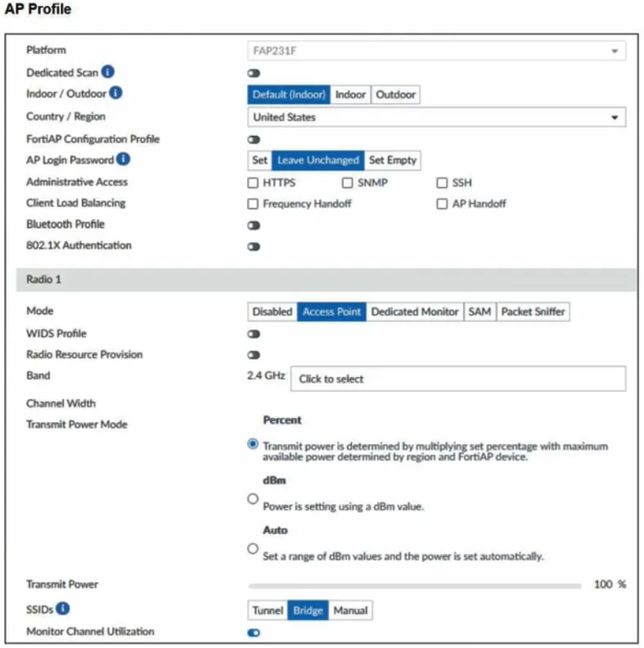The image size is (644, 648).
Task: Click the Transmit Power 100 value
Action: [603, 584]
